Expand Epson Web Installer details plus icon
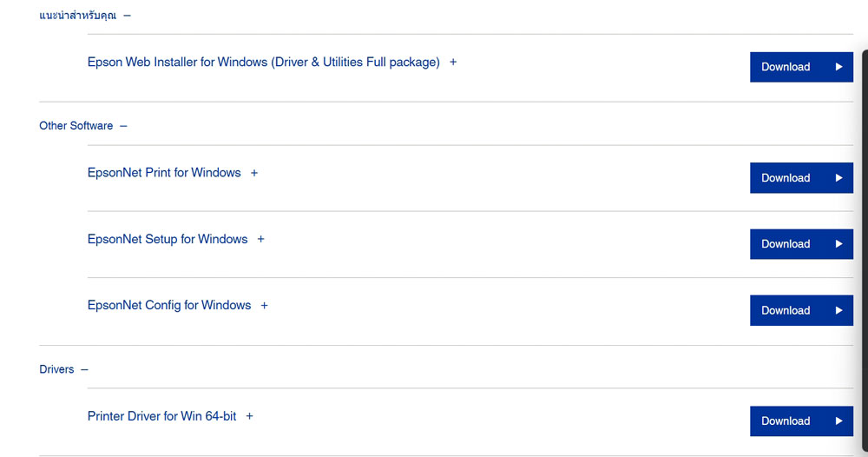 (x=453, y=62)
